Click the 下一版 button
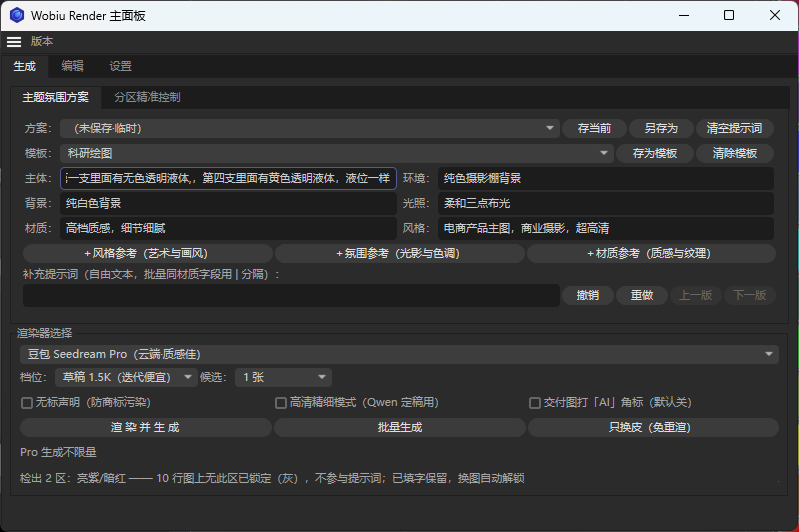This screenshot has height=532, width=799. click(750, 296)
